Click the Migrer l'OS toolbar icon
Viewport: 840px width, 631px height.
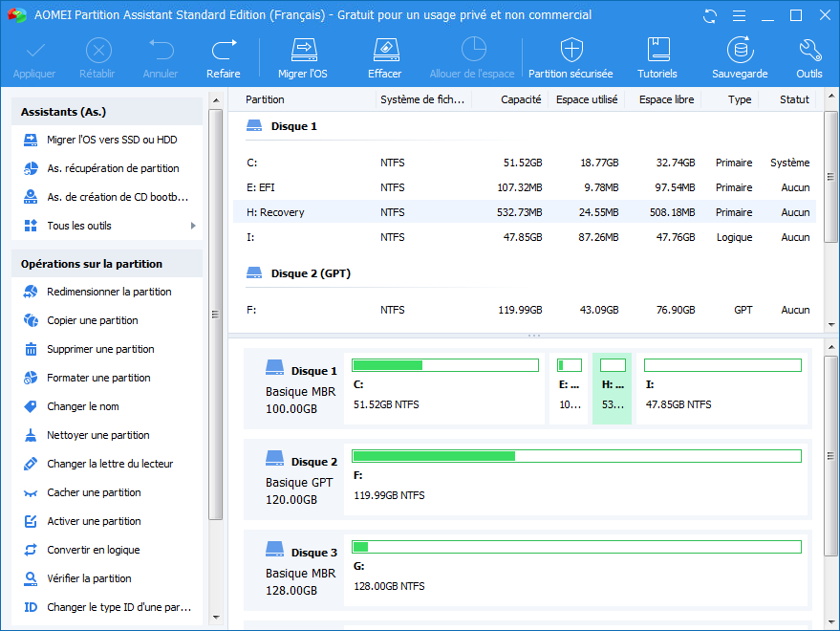pos(302,51)
